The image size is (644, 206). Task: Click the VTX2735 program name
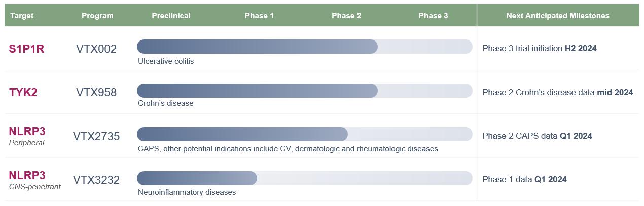[96, 136]
